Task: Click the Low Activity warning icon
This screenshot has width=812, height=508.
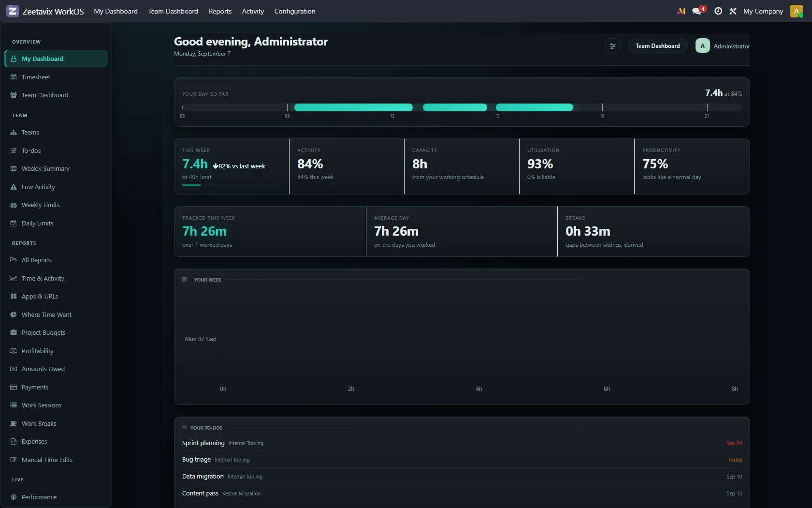Action: 14,187
